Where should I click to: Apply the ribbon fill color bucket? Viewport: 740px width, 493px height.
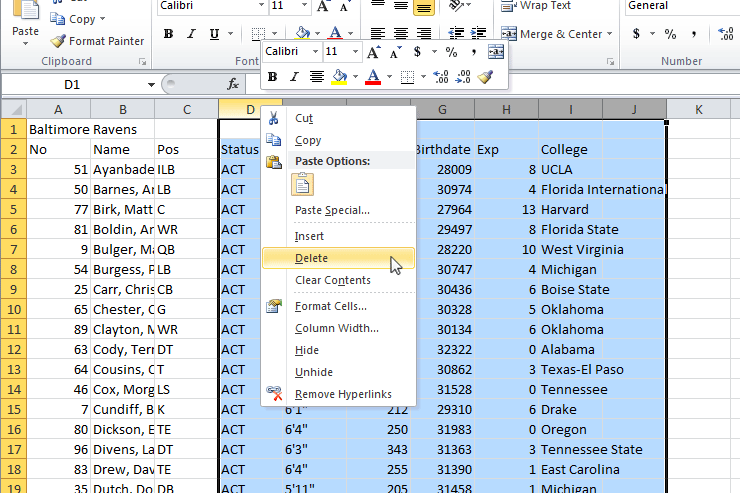[302, 33]
